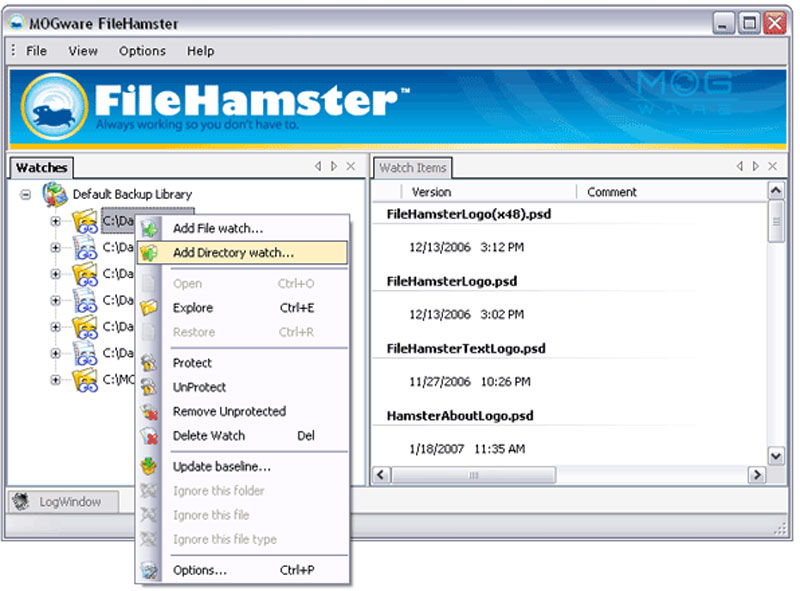The image size is (800, 591).
Task: Select Explore in the context menu
Action: [x=243, y=308]
